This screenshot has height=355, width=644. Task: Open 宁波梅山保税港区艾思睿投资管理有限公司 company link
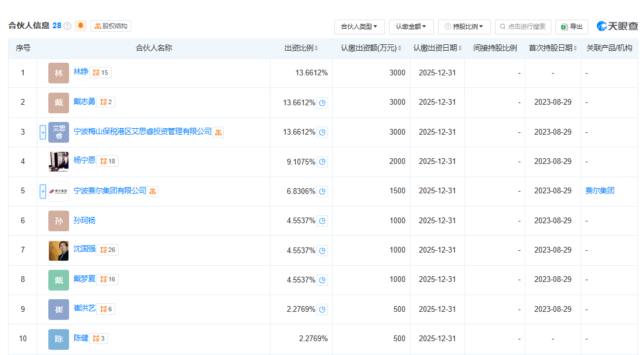pyautogui.click(x=143, y=131)
